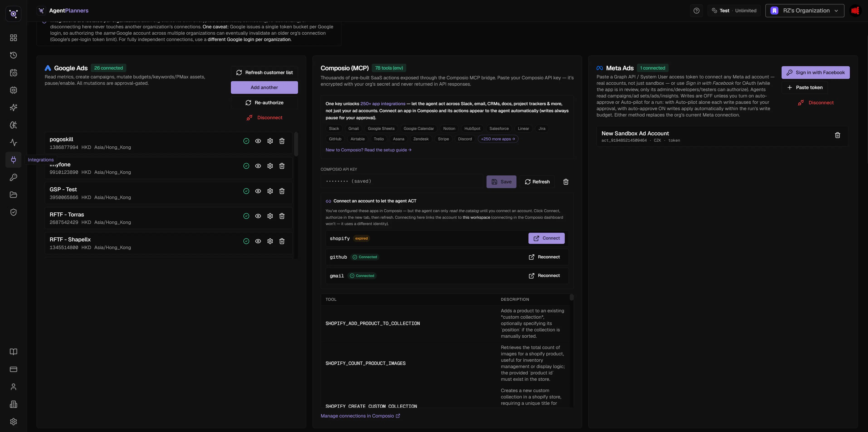Toggle the green check status for RFTF - Shapellx

coord(246,241)
